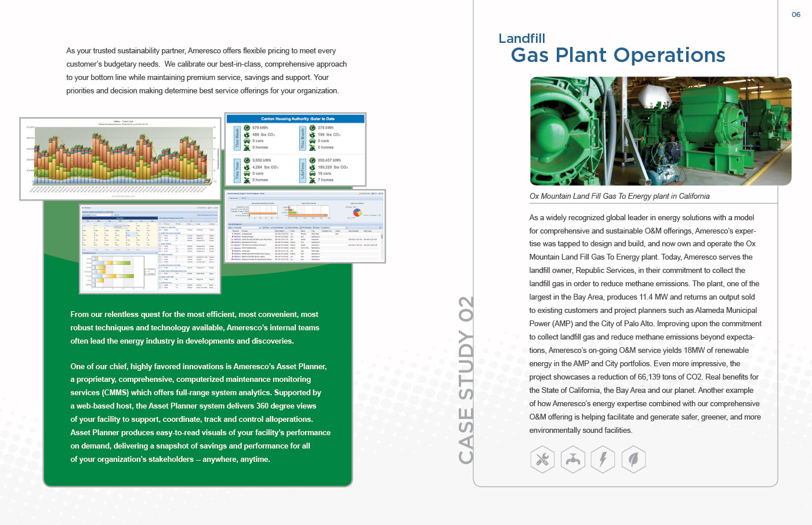The width and height of the screenshot is (812, 525).
Task: Open the calendar dashboard screenshot thumbnail
Action: coord(150,248)
